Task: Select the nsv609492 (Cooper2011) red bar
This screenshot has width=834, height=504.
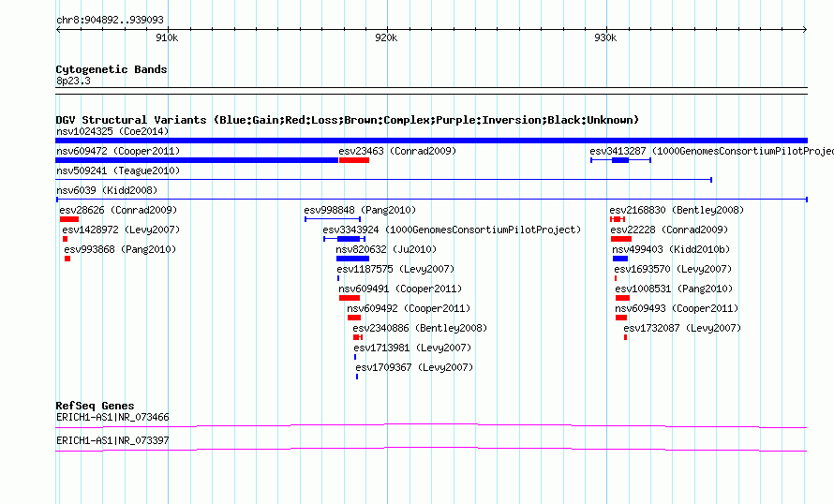Action: coord(354,318)
